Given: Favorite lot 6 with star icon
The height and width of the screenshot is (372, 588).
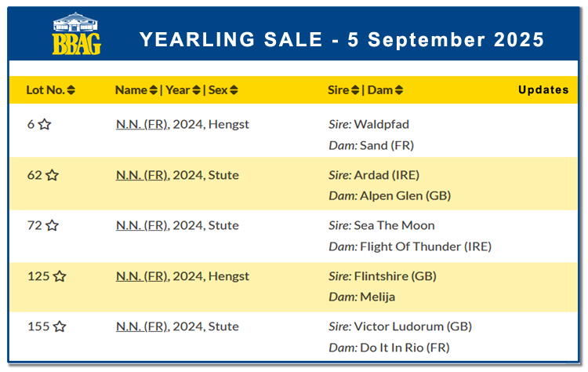Looking at the screenshot, I should (x=45, y=124).
